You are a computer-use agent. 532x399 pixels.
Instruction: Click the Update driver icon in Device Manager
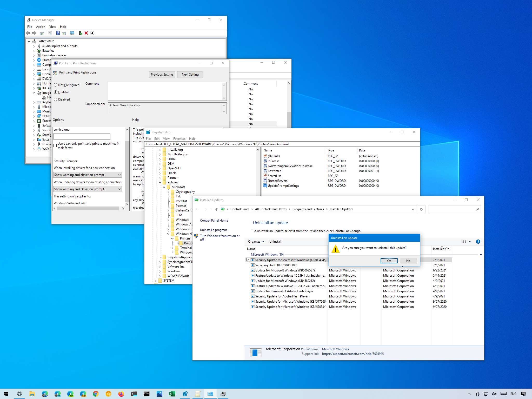point(80,33)
